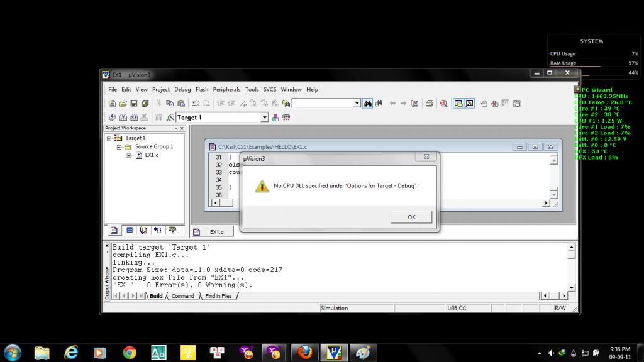The height and width of the screenshot is (362, 644).
Task: Open the find text combo box dropdown
Action: click(357, 104)
